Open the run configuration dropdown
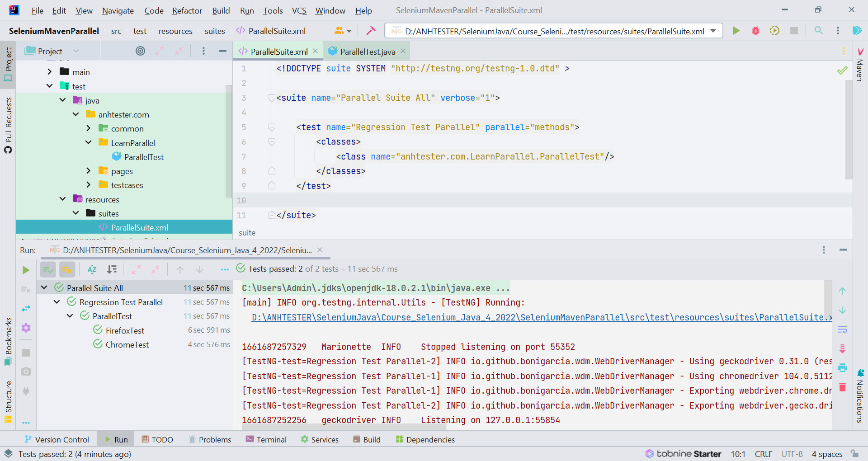Viewport: 868px width, 461px height. point(713,31)
